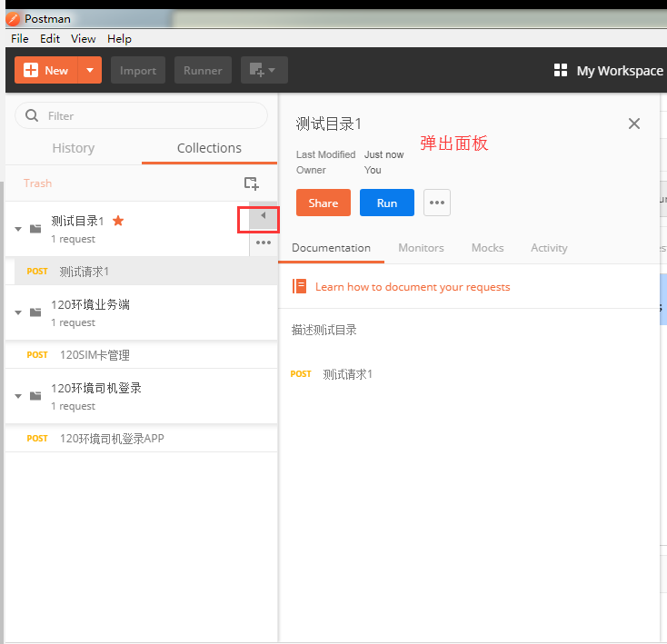Click the folder icon of 120环境业务端
667x644 pixels.
(35, 312)
